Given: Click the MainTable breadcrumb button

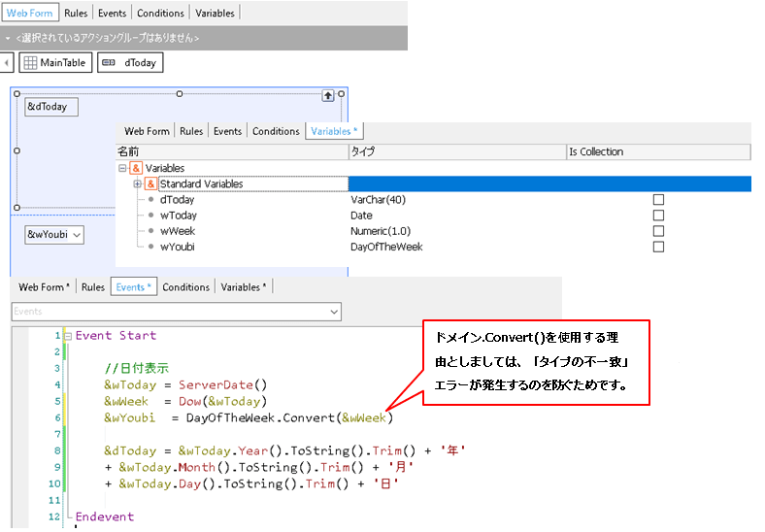Looking at the screenshot, I should click(x=55, y=62).
